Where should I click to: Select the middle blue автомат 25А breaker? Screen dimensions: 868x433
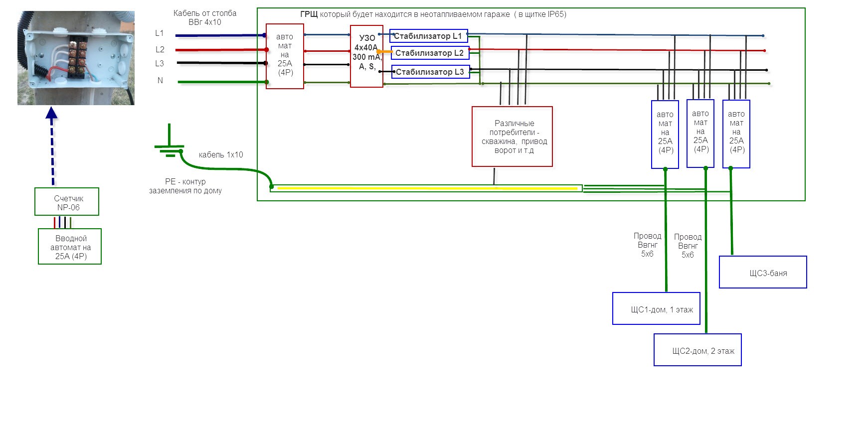[700, 134]
